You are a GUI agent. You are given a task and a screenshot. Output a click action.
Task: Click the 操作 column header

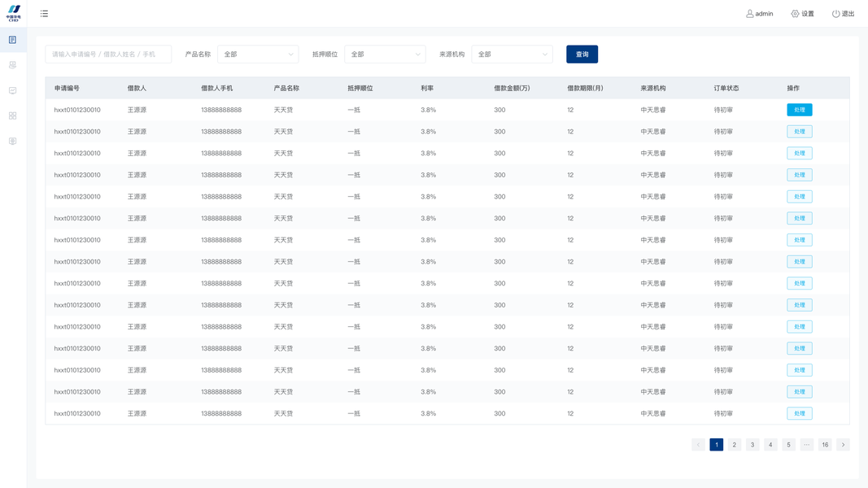pyautogui.click(x=793, y=88)
